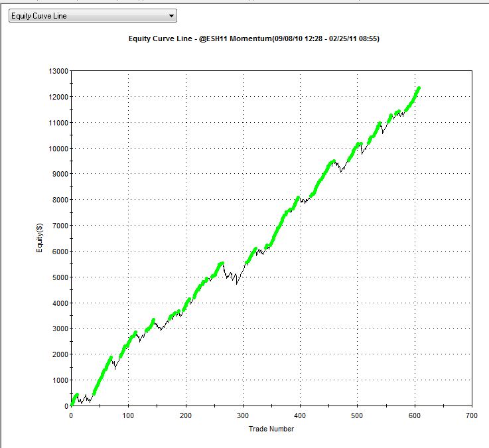Viewport: 489px width, 448px height.
Task: Click the x-axis value 700
Action: coord(472,415)
